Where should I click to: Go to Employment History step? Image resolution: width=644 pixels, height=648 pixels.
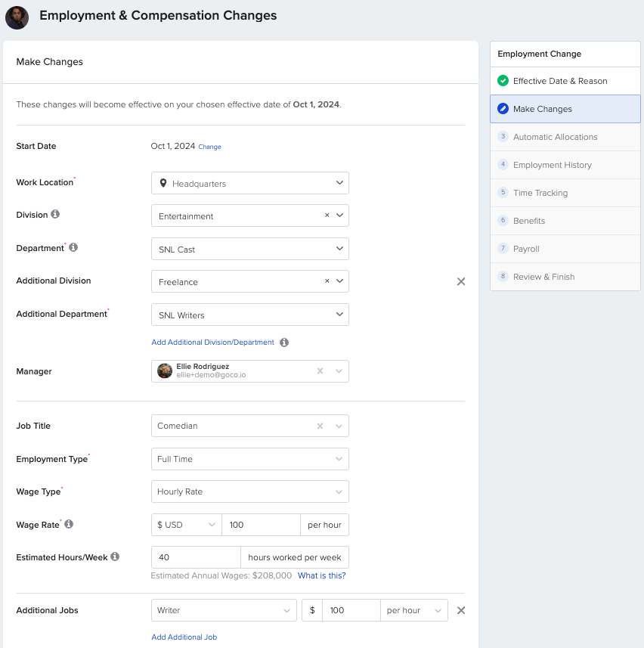(x=565, y=165)
